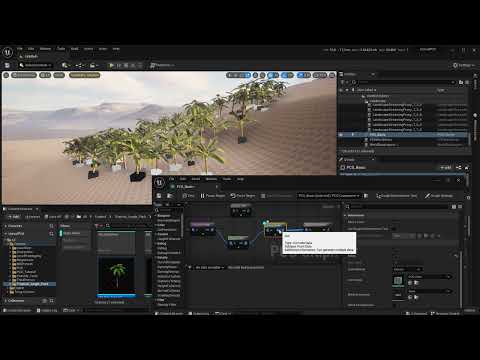
Task: Toggle visibility eye of the PCG_Basic Outliner row
Action: tap(341, 135)
